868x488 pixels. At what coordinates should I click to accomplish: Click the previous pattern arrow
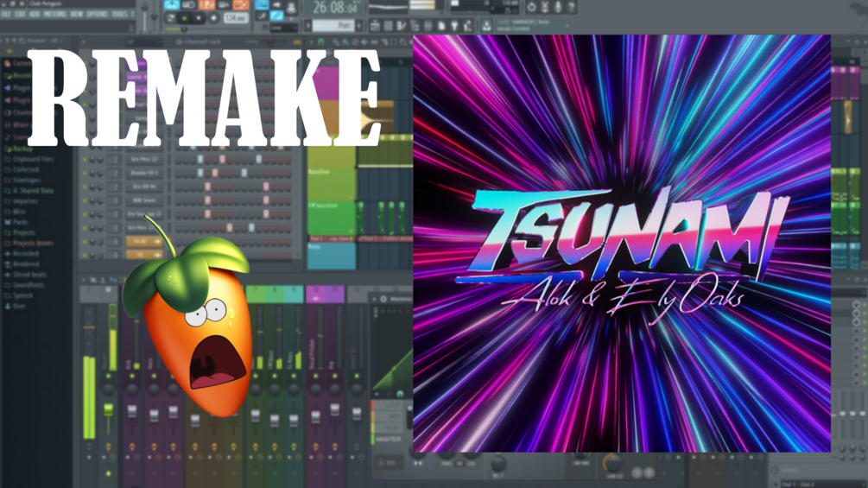[307, 25]
